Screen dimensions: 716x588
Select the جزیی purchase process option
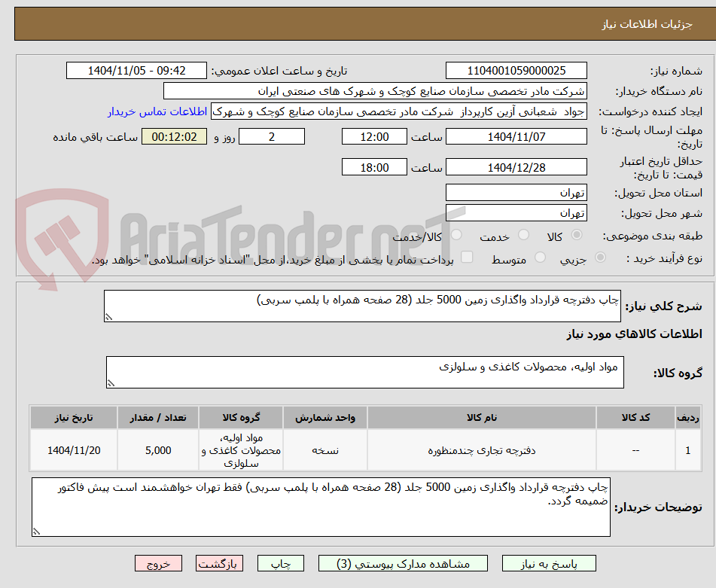599,257
